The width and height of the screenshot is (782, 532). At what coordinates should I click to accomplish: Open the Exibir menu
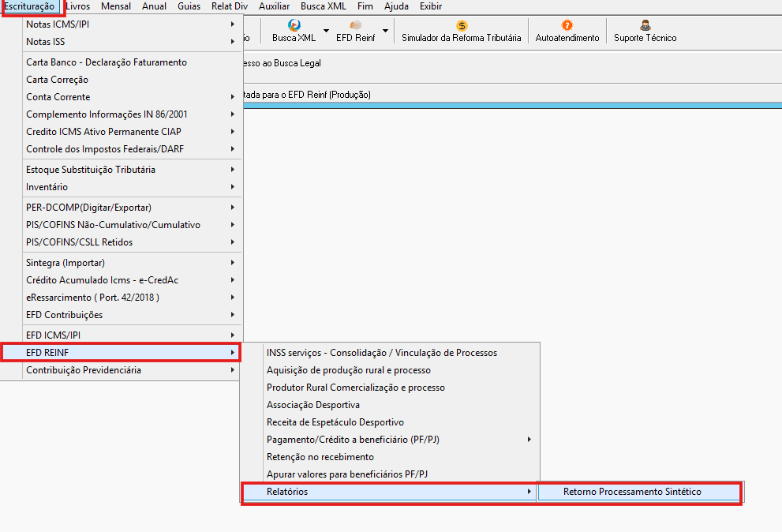tap(431, 6)
